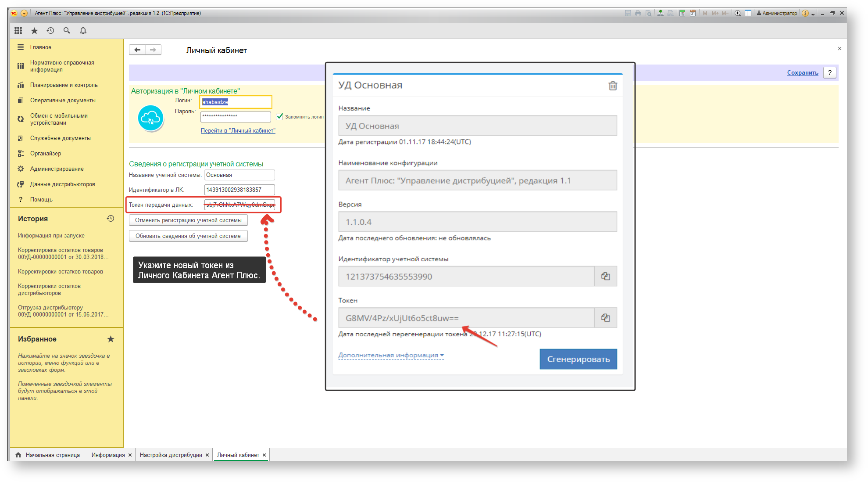Screen dimensions: 868x482
Task: Click the get link icon with green arrow
Action: tap(660, 13)
